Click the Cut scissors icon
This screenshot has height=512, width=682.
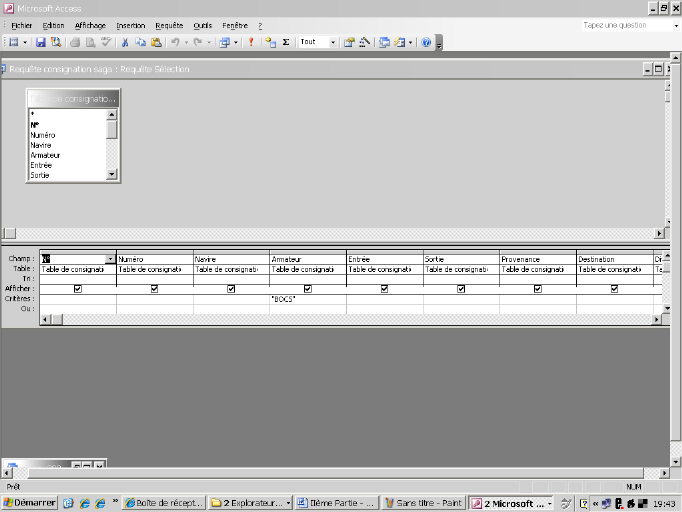tap(125, 43)
